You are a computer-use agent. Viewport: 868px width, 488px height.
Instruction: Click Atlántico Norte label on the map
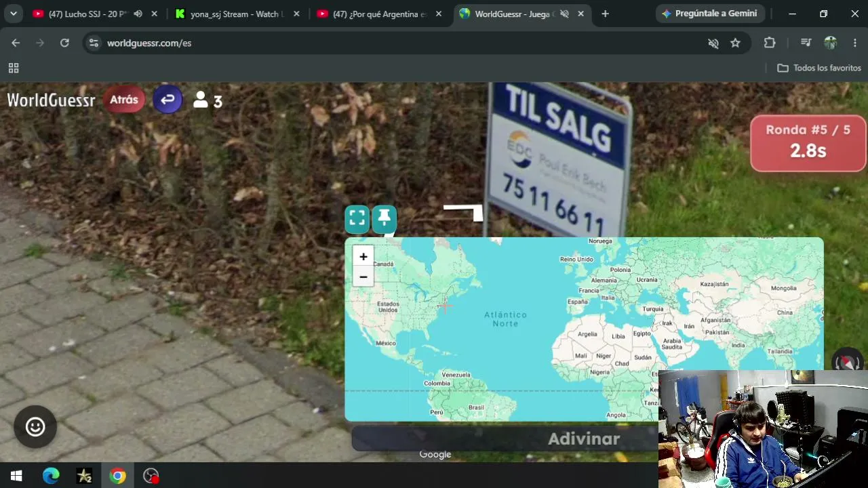505,319
